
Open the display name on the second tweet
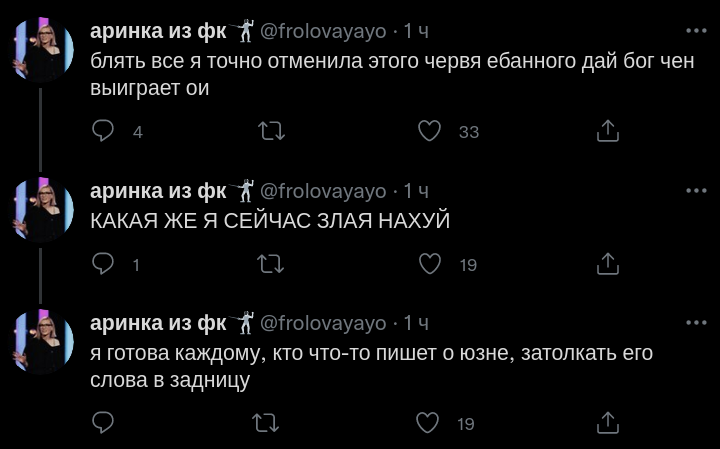(x=158, y=190)
